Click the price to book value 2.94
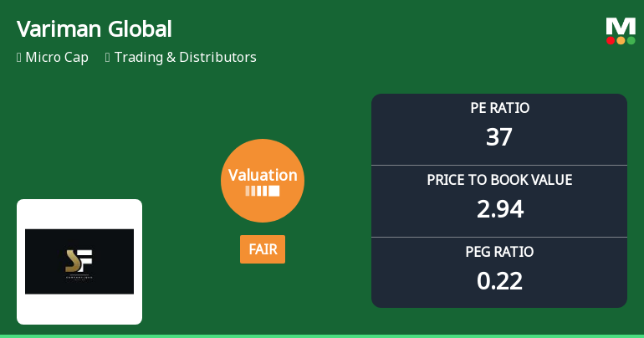Image resolution: width=644 pixels, height=338 pixels. (x=499, y=208)
